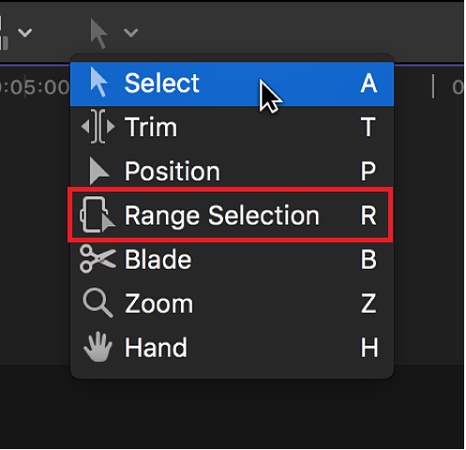Image resolution: width=466 pixels, height=450 pixels.
Task: Click the Trim tool bracket icon
Action: [x=98, y=126]
